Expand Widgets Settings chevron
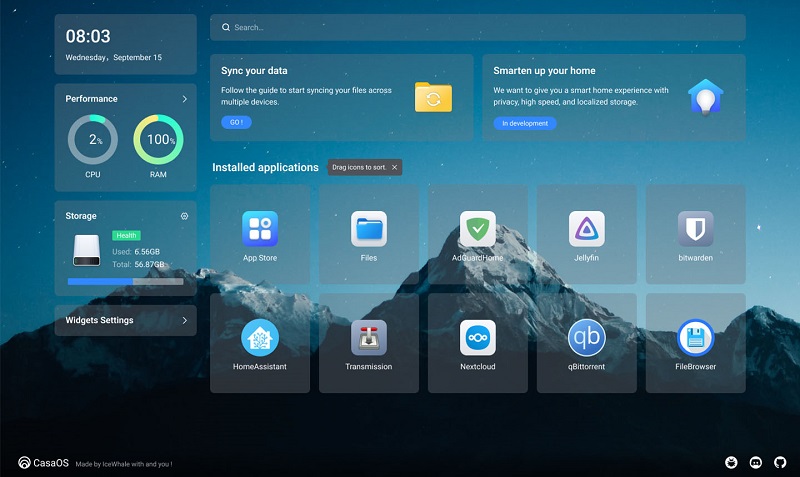The height and width of the screenshot is (477, 800). [185, 321]
